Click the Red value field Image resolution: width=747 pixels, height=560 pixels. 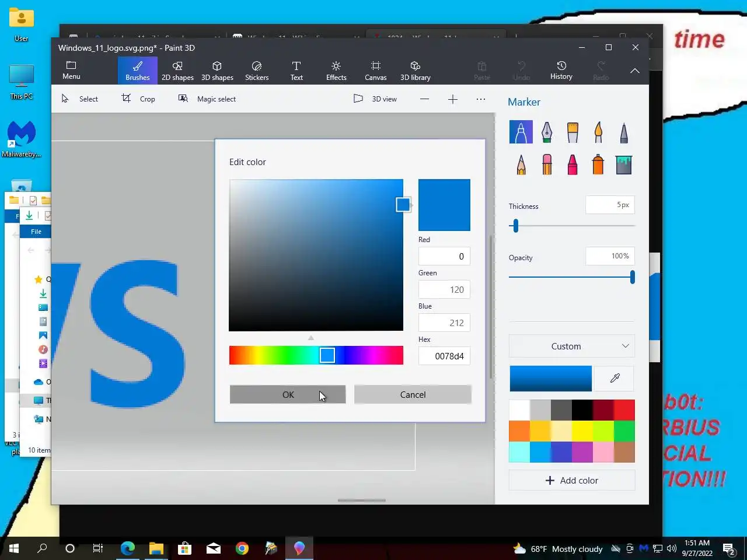click(444, 256)
